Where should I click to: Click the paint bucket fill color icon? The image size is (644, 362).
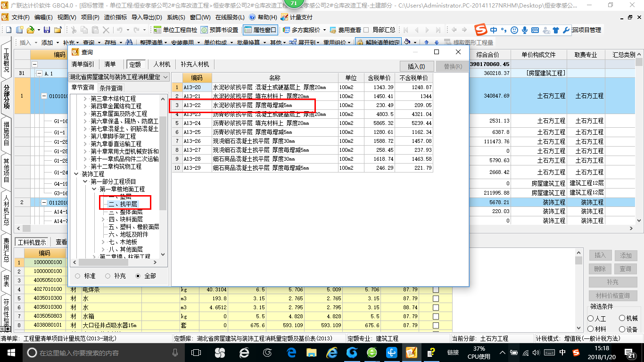click(408, 42)
